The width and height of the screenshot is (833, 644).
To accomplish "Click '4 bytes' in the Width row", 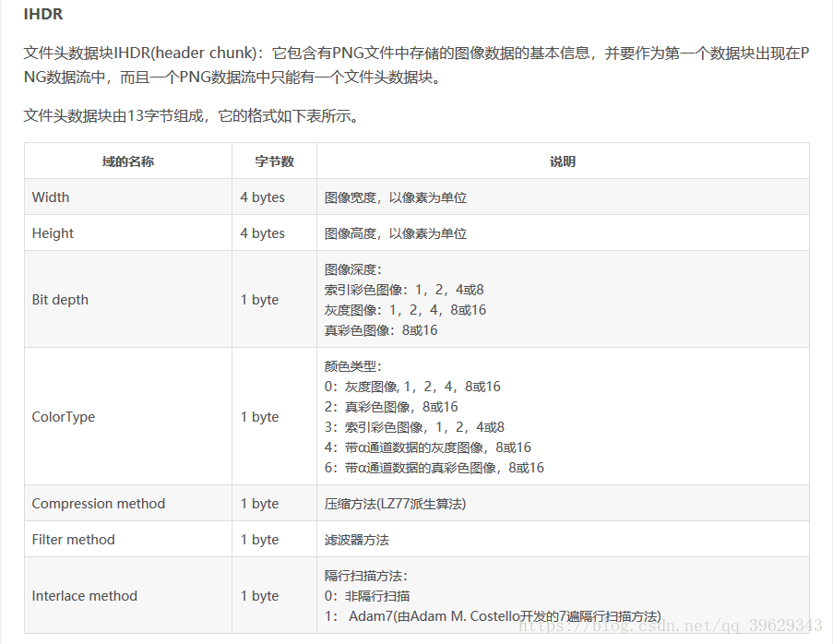I will tap(262, 197).
